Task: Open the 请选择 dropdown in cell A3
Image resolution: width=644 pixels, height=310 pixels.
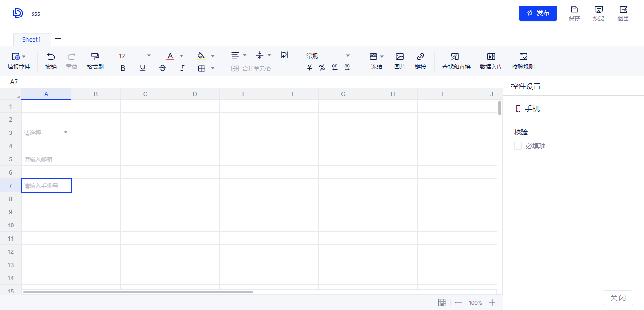Action: point(66,133)
